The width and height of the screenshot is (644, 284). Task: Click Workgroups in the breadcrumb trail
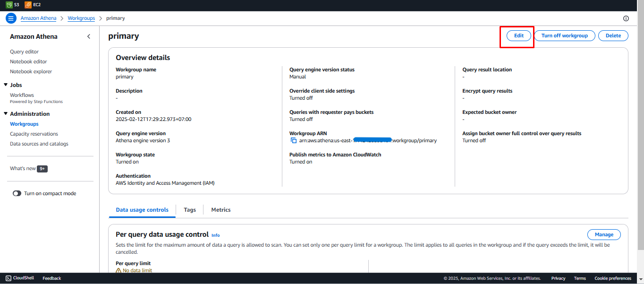coord(81,18)
